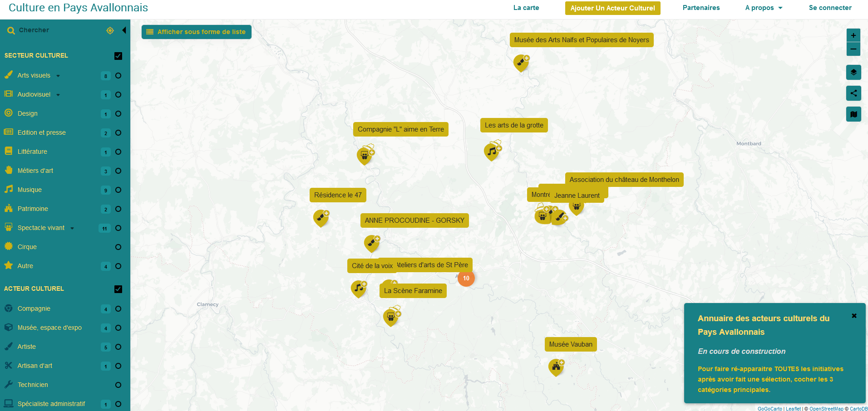The width and height of the screenshot is (868, 411).
Task: Toggle the Edition et presse filter circle
Action: [x=118, y=133]
